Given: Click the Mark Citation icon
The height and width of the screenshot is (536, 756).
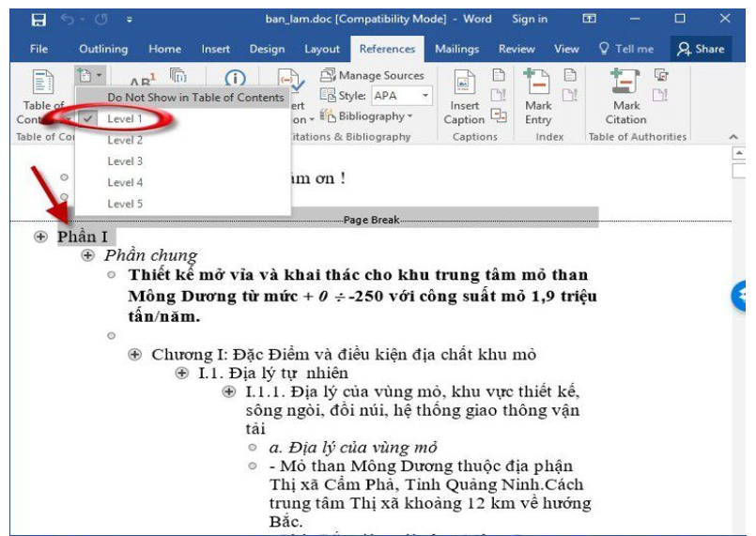Looking at the screenshot, I should [625, 86].
